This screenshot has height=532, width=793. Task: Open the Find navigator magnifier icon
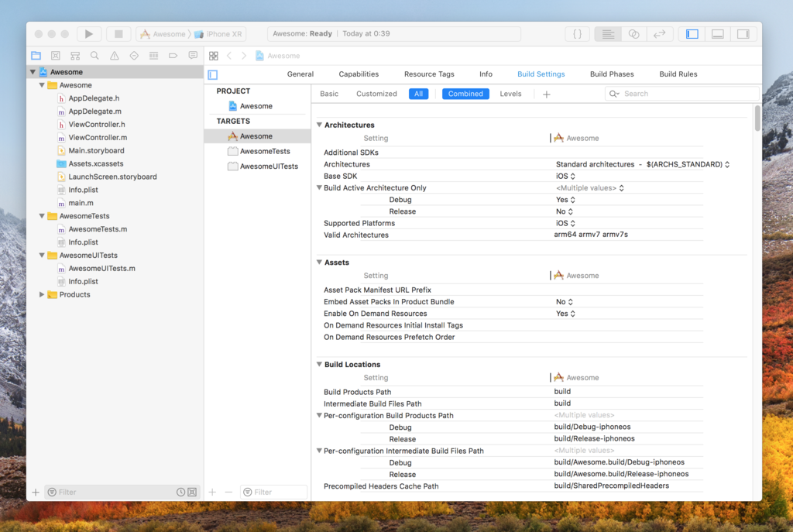pyautogui.click(x=94, y=56)
